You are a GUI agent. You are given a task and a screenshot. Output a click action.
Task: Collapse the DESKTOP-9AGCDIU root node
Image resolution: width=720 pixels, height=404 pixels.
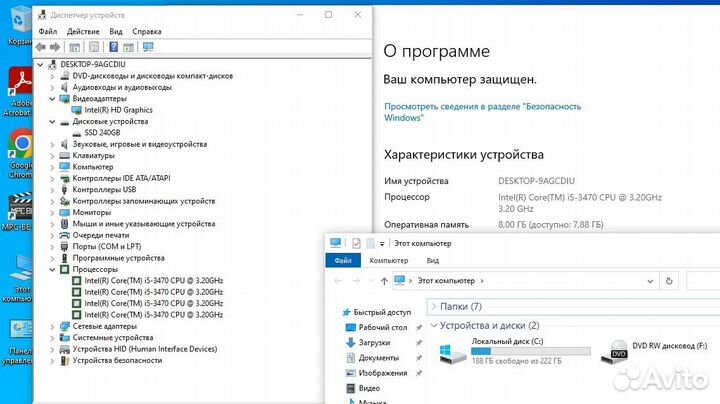(x=40, y=65)
